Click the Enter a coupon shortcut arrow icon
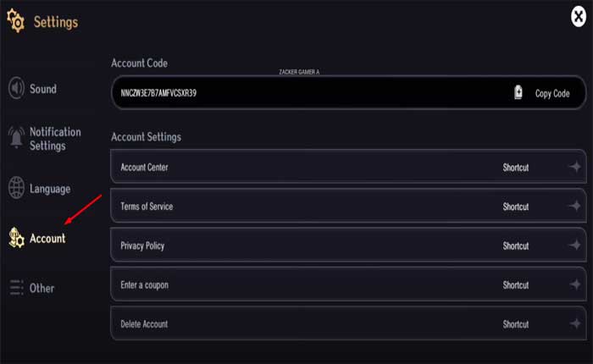The width and height of the screenshot is (593, 364). [x=575, y=285]
